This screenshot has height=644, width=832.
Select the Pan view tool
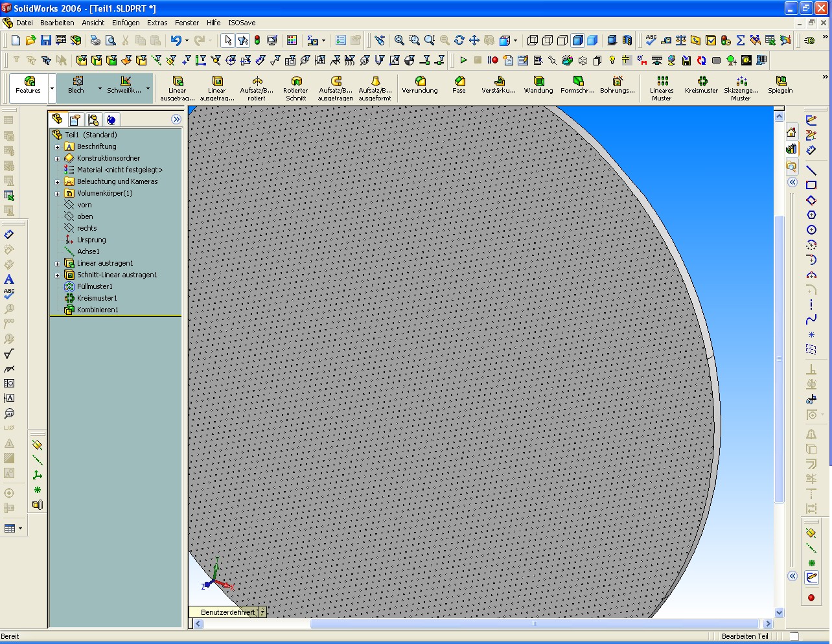point(474,40)
